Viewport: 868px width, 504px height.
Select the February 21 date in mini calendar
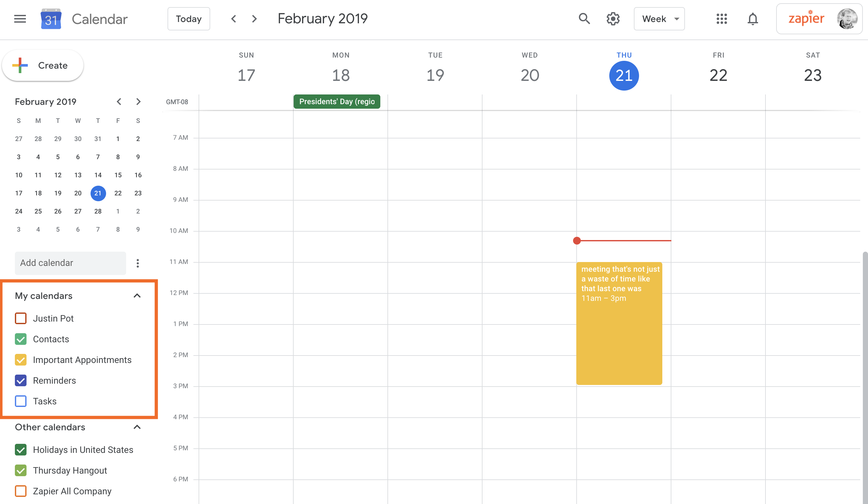tap(98, 192)
